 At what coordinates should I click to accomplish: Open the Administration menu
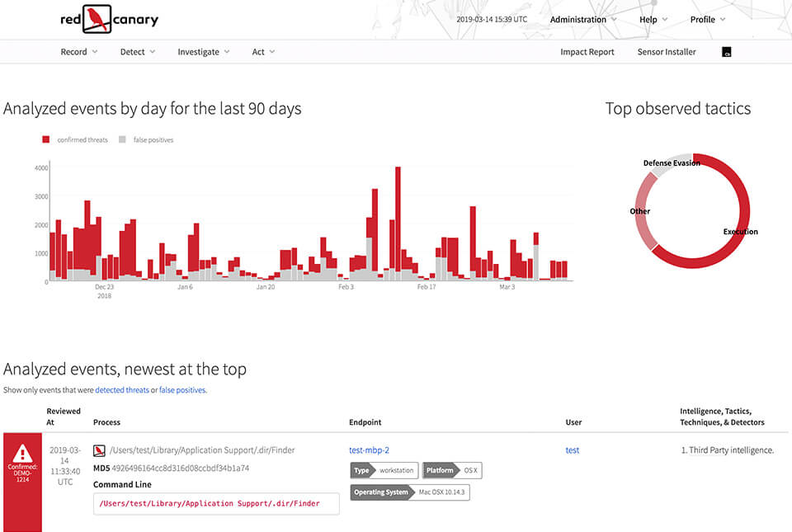pyautogui.click(x=582, y=19)
